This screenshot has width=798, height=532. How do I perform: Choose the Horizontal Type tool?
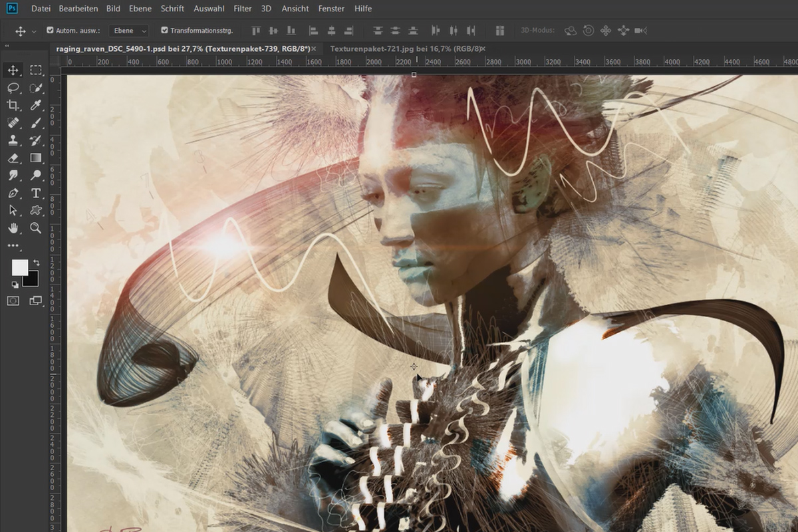coord(36,193)
